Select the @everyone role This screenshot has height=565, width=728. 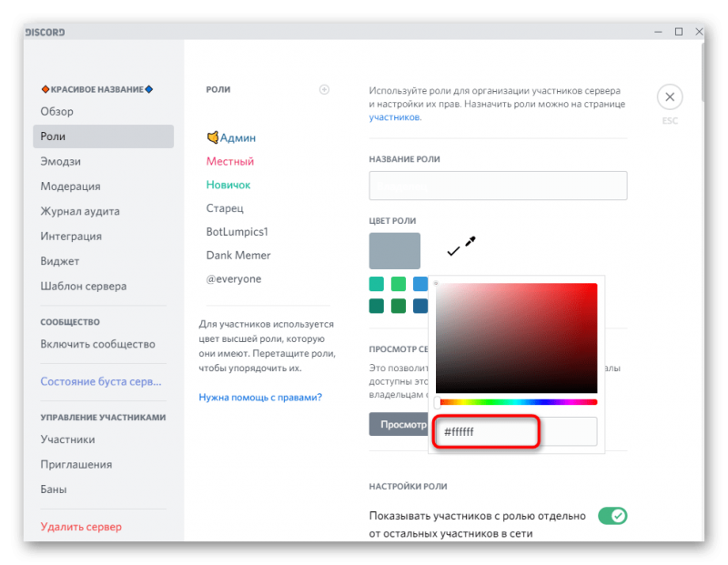point(234,278)
